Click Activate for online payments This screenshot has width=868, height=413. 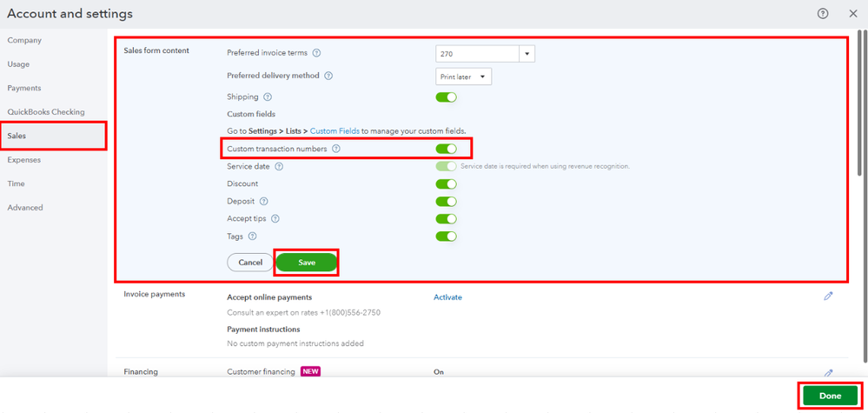(x=447, y=297)
